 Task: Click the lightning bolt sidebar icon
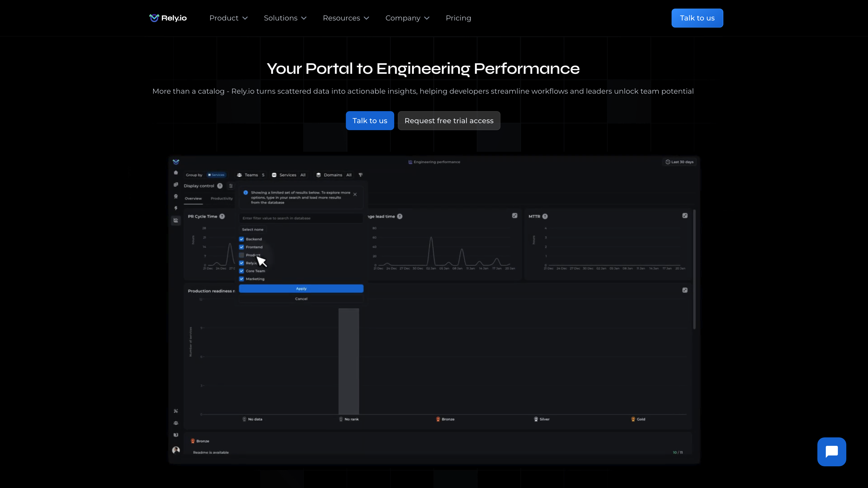[176, 208]
